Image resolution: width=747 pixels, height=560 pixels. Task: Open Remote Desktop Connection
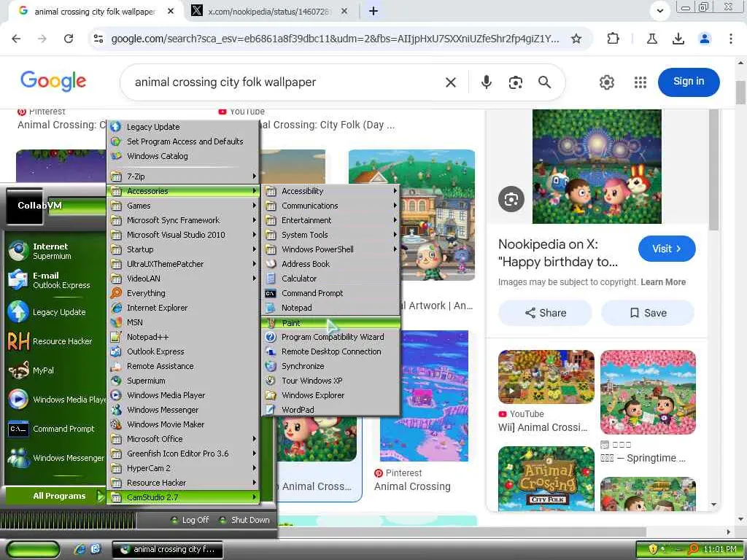pos(330,351)
